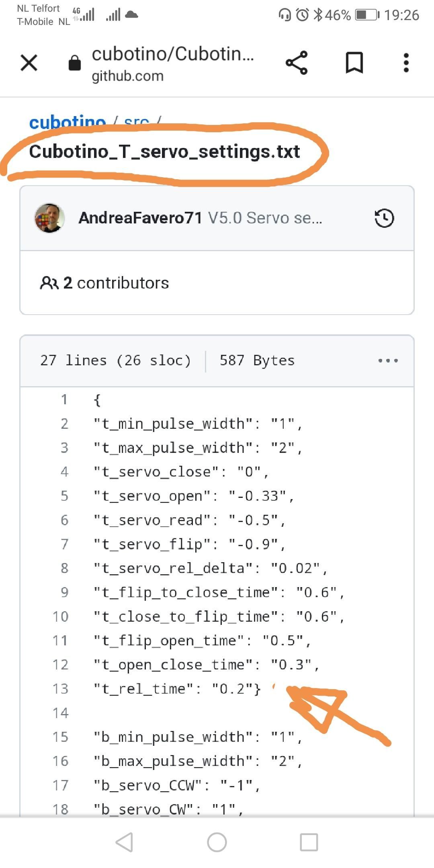The image size is (434, 868).
Task: Open the file commit history icon
Action: pyautogui.click(x=384, y=218)
